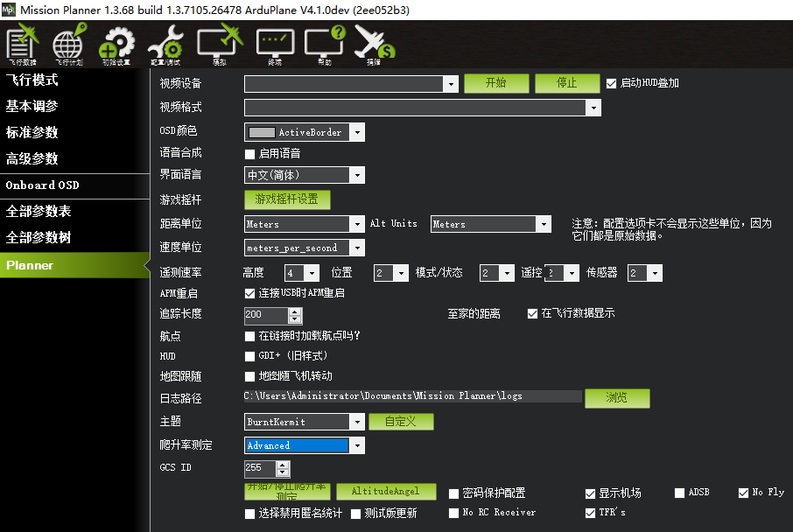Increase 追踪长度 with the up arrow

pos(295,312)
